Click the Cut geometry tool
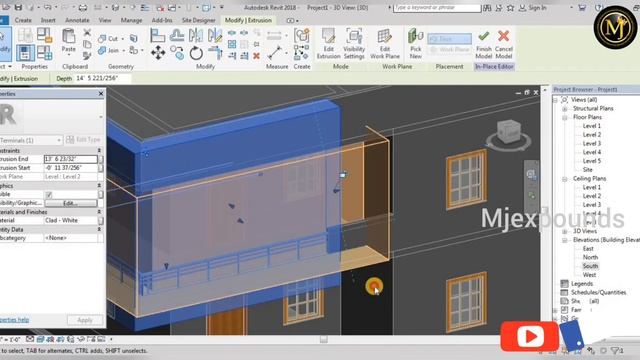The image size is (640, 360). [108, 38]
